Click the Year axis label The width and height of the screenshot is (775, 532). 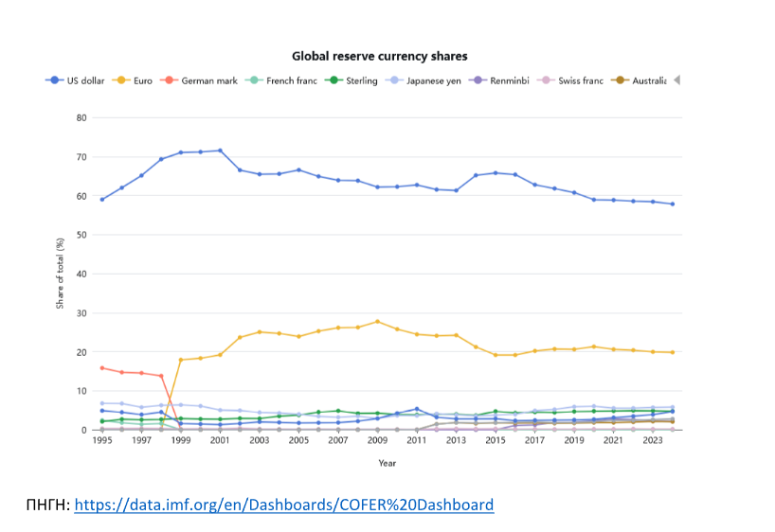387,464
